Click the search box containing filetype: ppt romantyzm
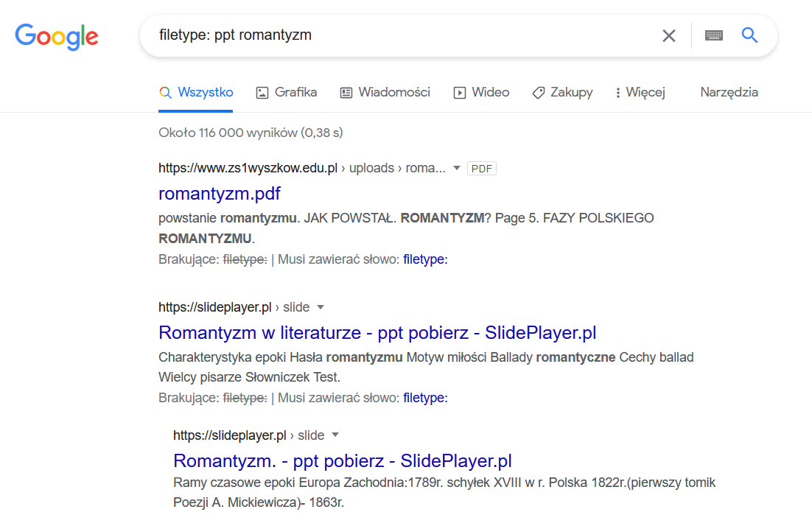Image resolution: width=812 pixels, height=526 pixels. (x=458, y=35)
